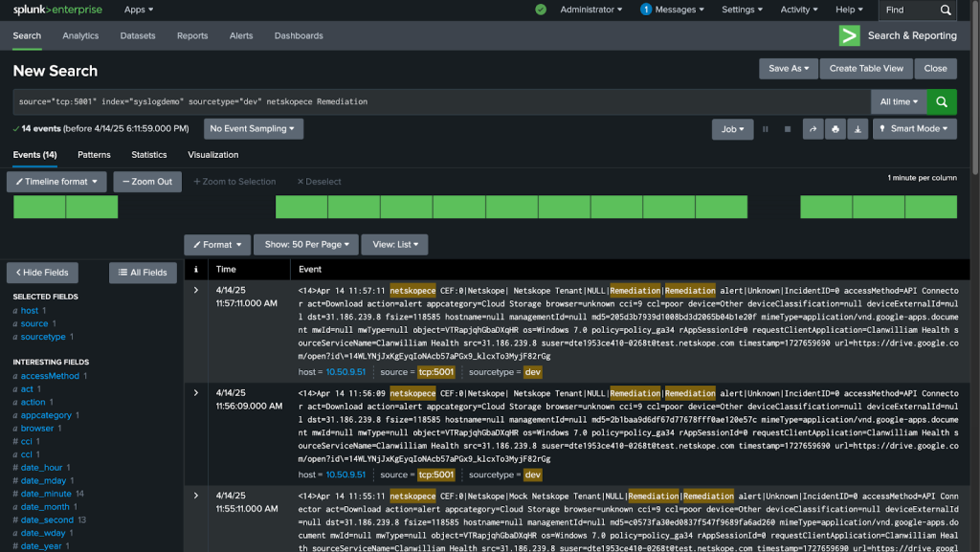Open the Help menu
The width and height of the screenshot is (980, 552).
click(x=849, y=10)
